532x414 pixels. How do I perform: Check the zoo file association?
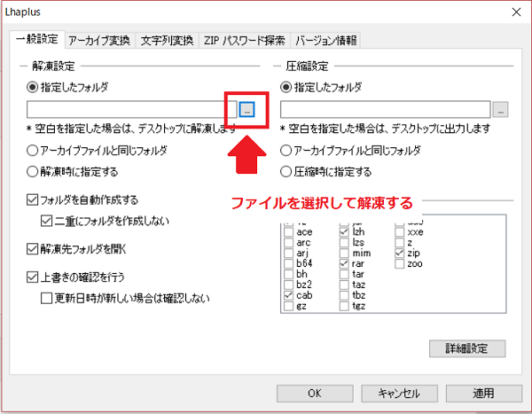click(x=399, y=263)
